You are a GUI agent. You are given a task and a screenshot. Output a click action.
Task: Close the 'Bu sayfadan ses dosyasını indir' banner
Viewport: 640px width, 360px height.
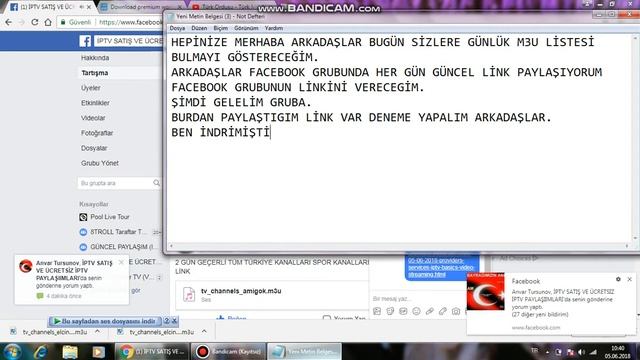tap(174, 321)
